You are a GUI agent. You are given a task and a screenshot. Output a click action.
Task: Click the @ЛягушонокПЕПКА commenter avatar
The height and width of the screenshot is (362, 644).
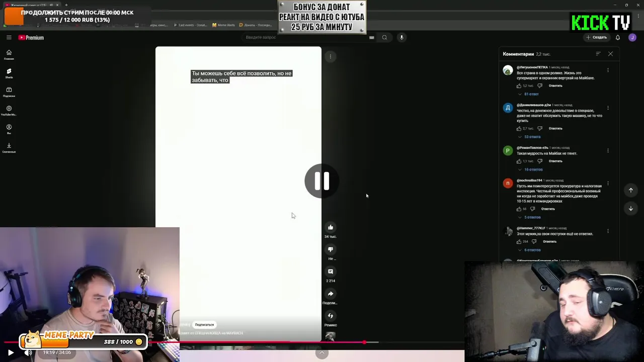(x=508, y=70)
